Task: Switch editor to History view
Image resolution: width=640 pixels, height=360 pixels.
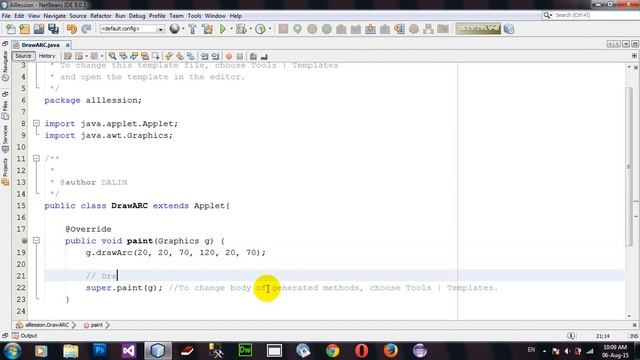Action: [x=47, y=56]
